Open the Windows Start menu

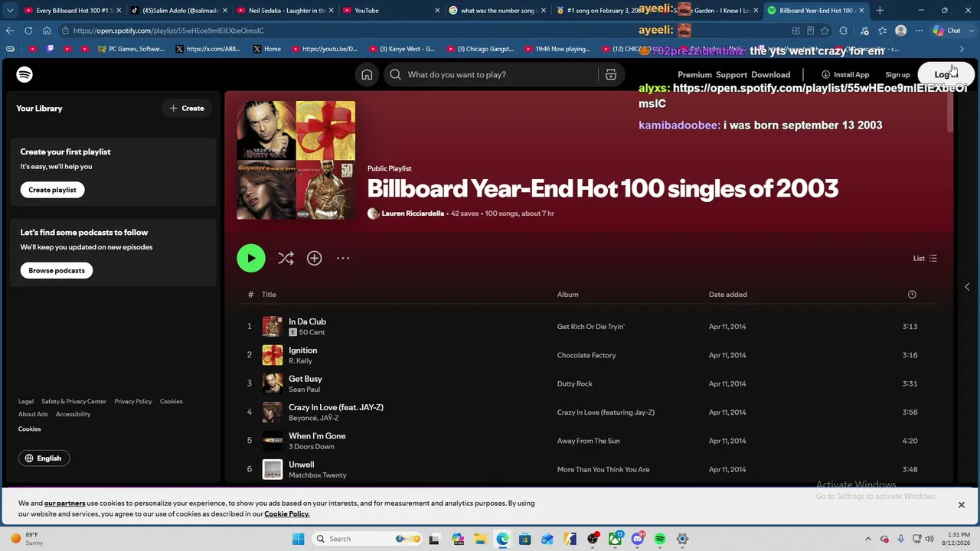(x=298, y=539)
